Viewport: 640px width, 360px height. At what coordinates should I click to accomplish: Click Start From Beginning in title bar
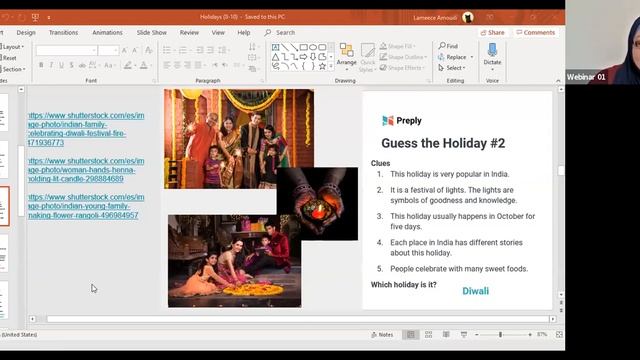36,17
